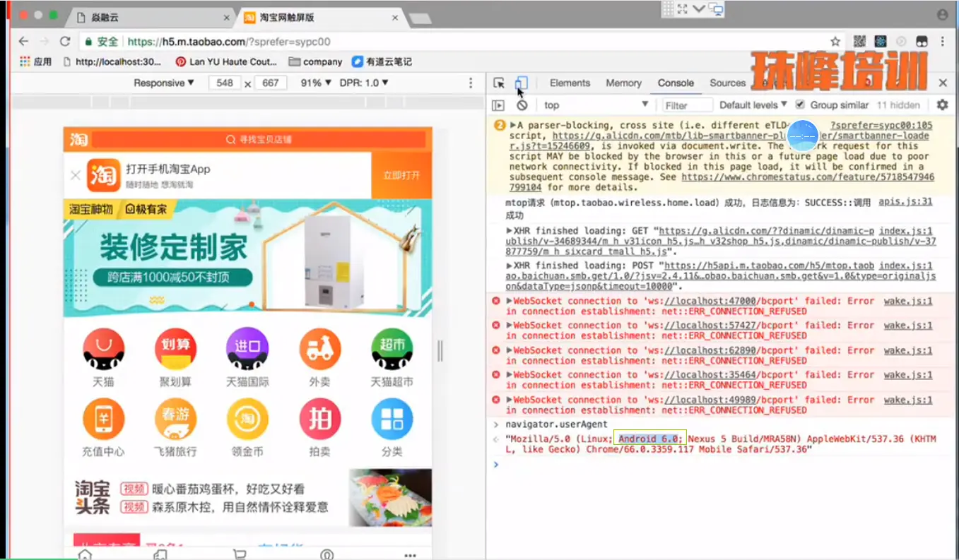The height and width of the screenshot is (560, 959).
Task: Open the top context selector dropdown
Action: tap(596, 105)
